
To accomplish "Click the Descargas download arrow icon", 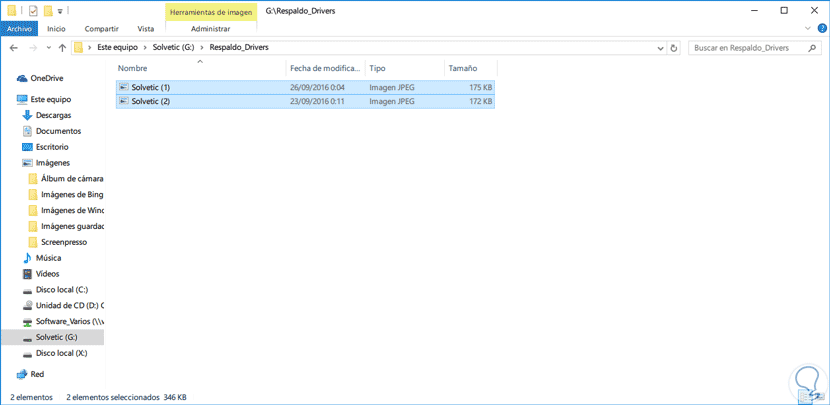I will point(28,115).
